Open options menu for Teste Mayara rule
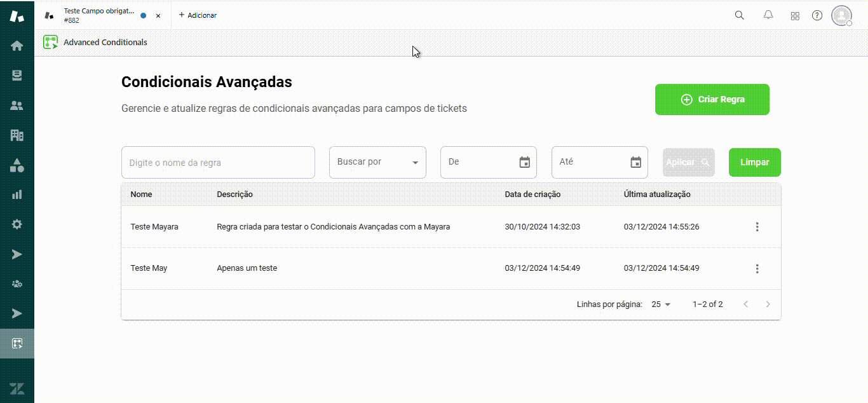The image size is (868, 403). pyautogui.click(x=757, y=227)
